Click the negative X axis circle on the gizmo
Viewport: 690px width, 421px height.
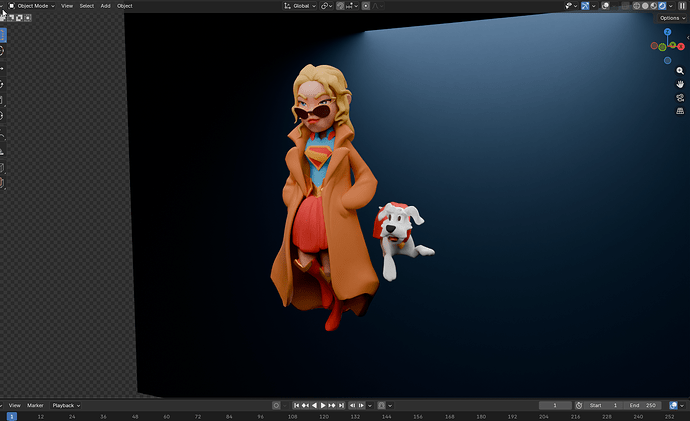tap(654, 46)
